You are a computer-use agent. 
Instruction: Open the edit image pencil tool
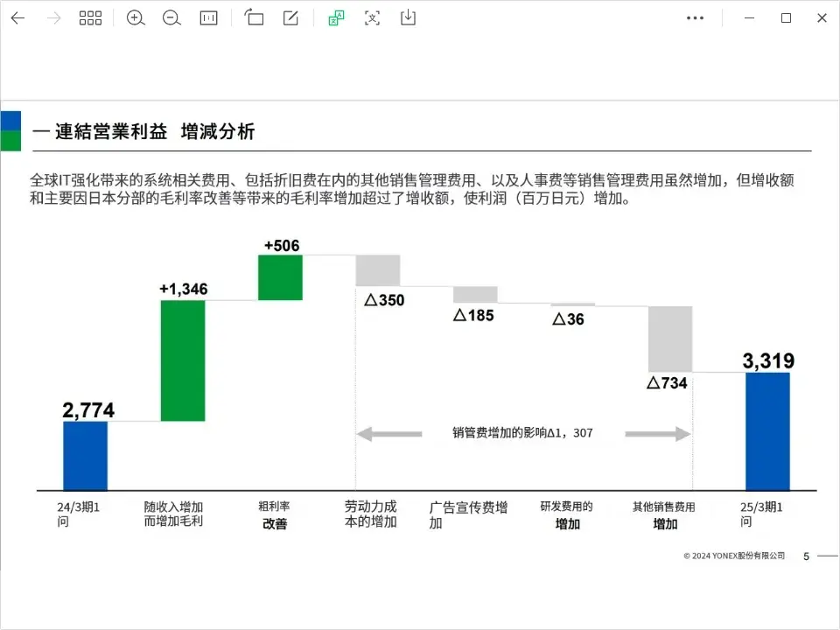click(290, 17)
